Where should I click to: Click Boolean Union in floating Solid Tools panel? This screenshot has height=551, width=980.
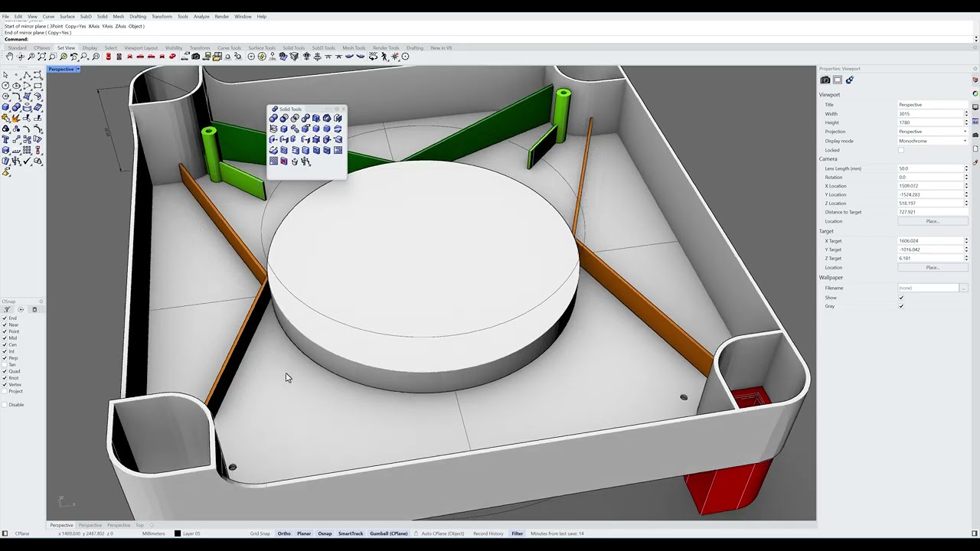tap(273, 119)
